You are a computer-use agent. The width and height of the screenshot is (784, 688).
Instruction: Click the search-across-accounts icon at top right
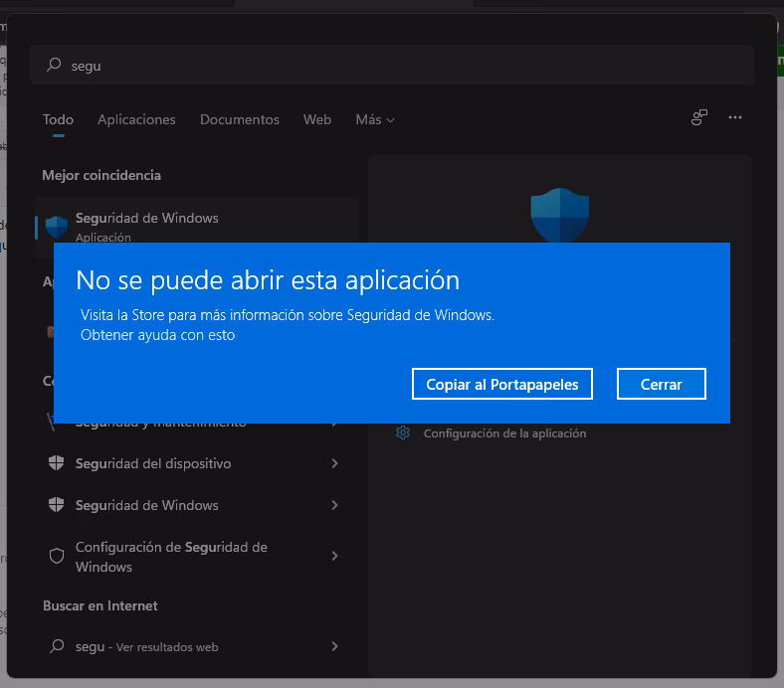coord(699,117)
